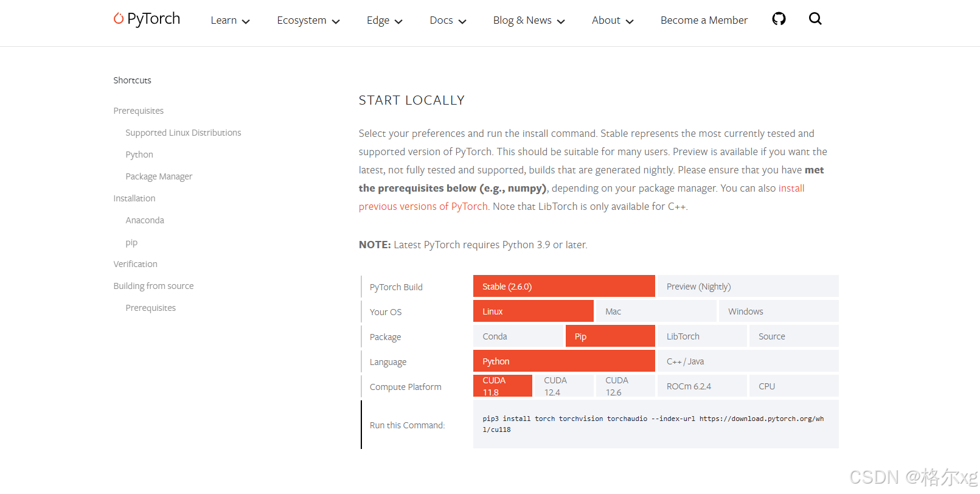Viewport: 980px width, 494px height.
Task: Click the pip3 install command box
Action: point(656,424)
